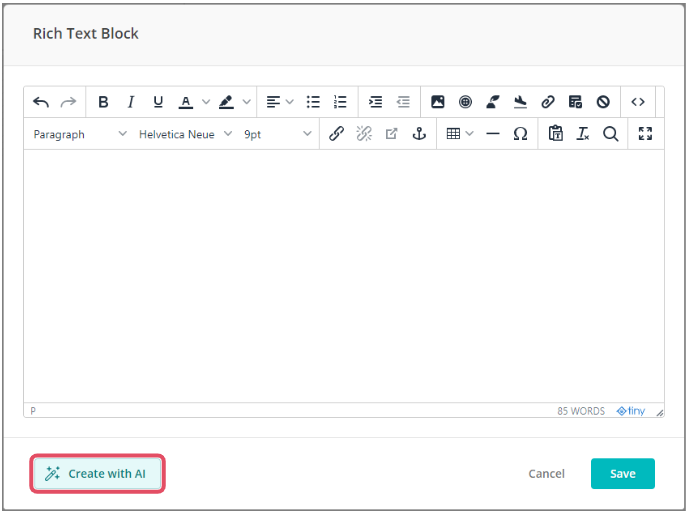
Task: Click Create with AI button
Action: point(98,474)
